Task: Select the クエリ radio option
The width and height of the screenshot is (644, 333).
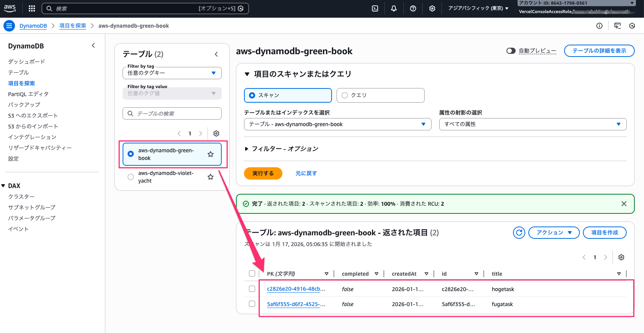Action: pos(345,95)
